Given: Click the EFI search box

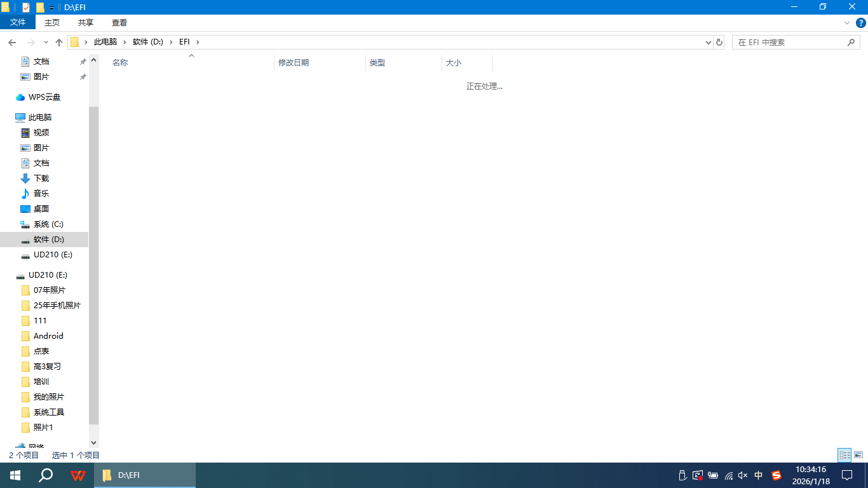Looking at the screenshot, I should 789,42.
